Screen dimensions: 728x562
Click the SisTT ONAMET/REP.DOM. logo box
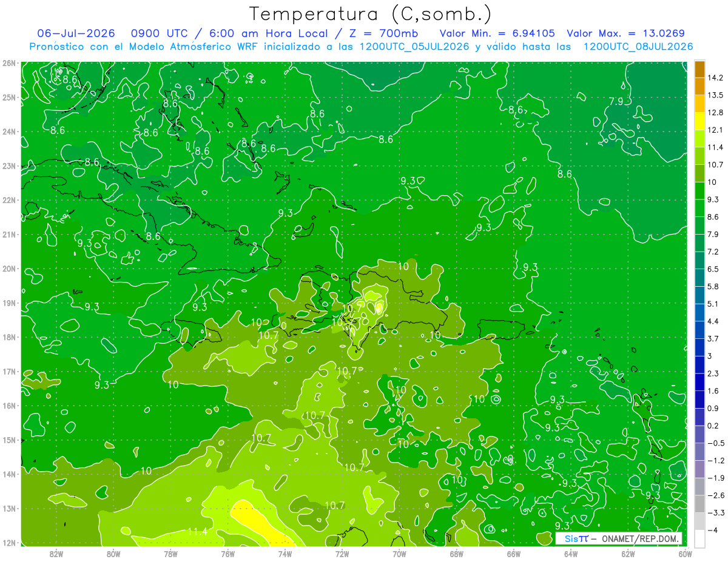click(x=618, y=538)
